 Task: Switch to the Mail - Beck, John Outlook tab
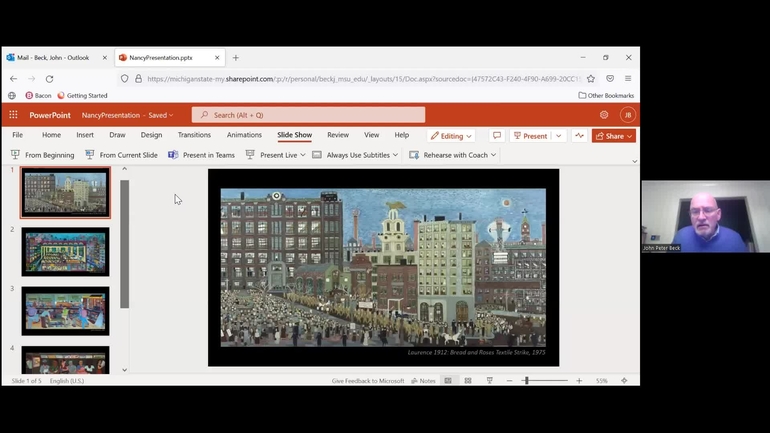coord(53,57)
